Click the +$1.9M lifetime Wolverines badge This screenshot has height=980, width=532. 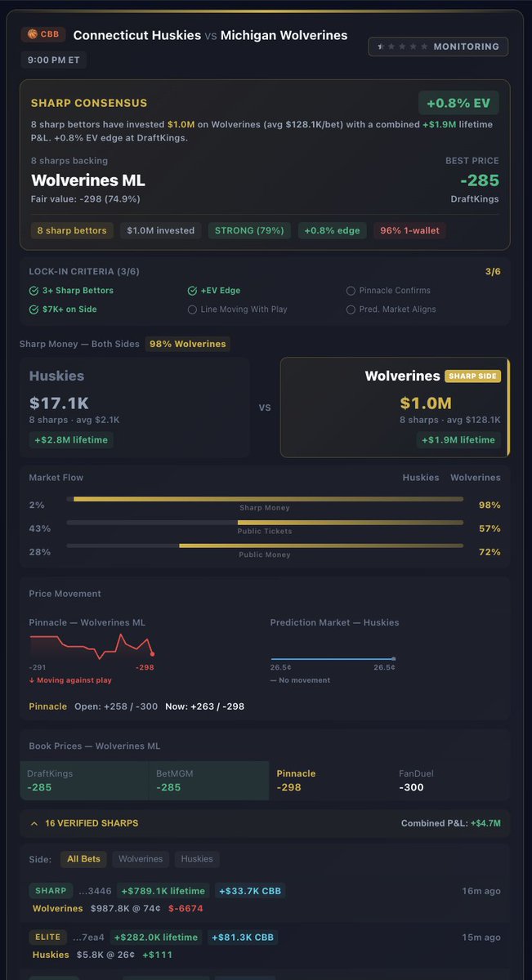(x=458, y=439)
